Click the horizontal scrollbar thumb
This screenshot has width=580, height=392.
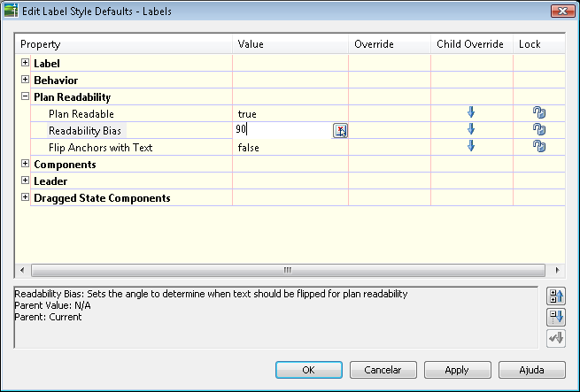pos(288,271)
